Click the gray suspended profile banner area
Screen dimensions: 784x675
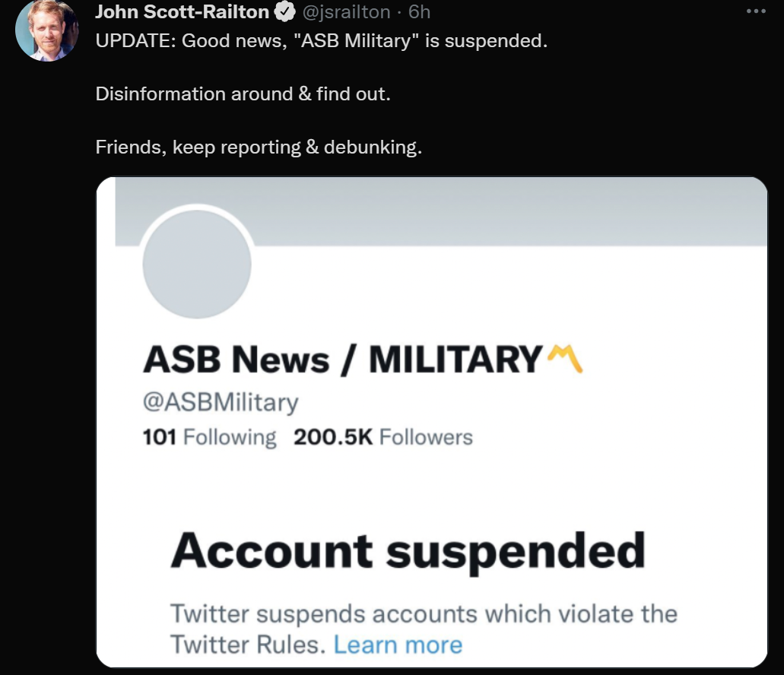pos(441,211)
